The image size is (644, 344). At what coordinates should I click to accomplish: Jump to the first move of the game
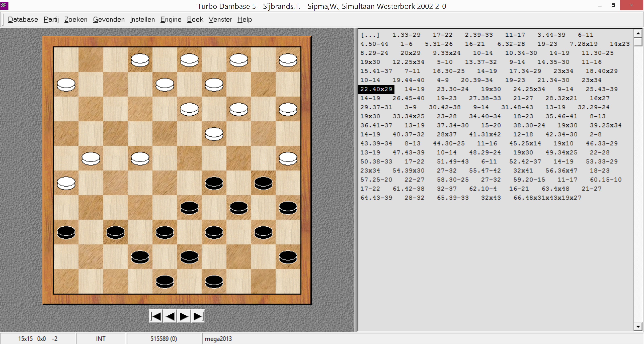click(156, 316)
